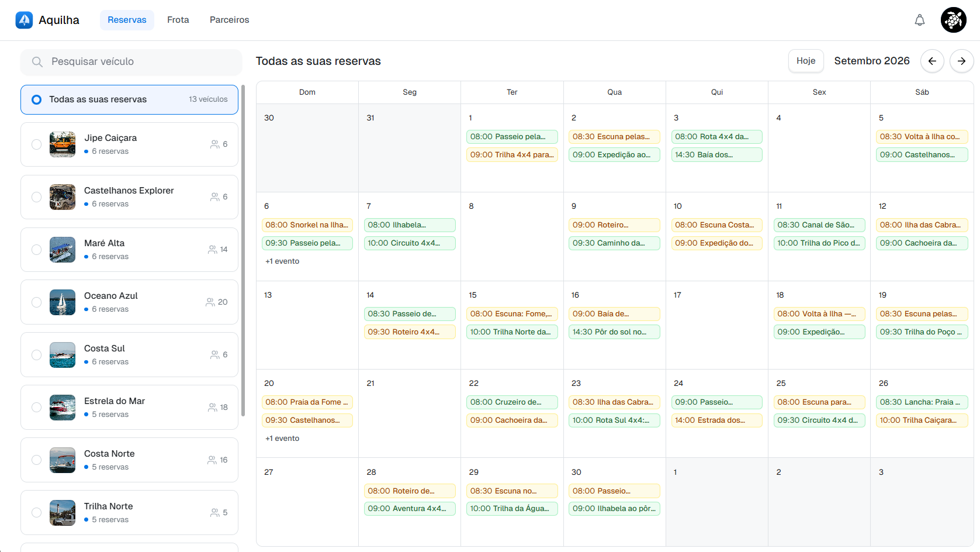The width and height of the screenshot is (980, 552).
Task: Click capacity people icon for Estrela do Mar
Action: [213, 408]
